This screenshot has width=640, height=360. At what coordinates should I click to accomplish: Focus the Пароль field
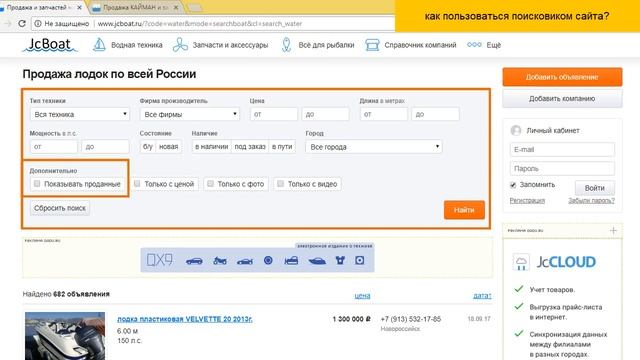point(562,168)
